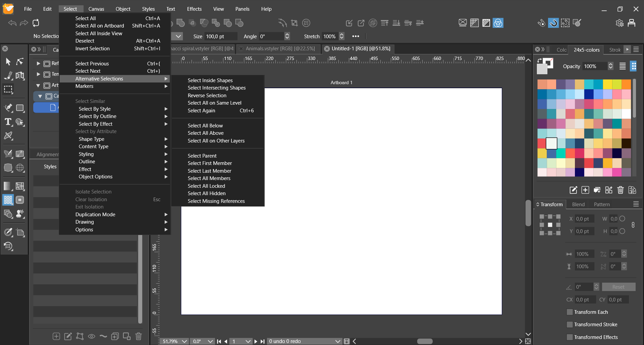The image size is (644, 345).
Task: Select the rectangular marquee selection tool
Action: (8, 90)
